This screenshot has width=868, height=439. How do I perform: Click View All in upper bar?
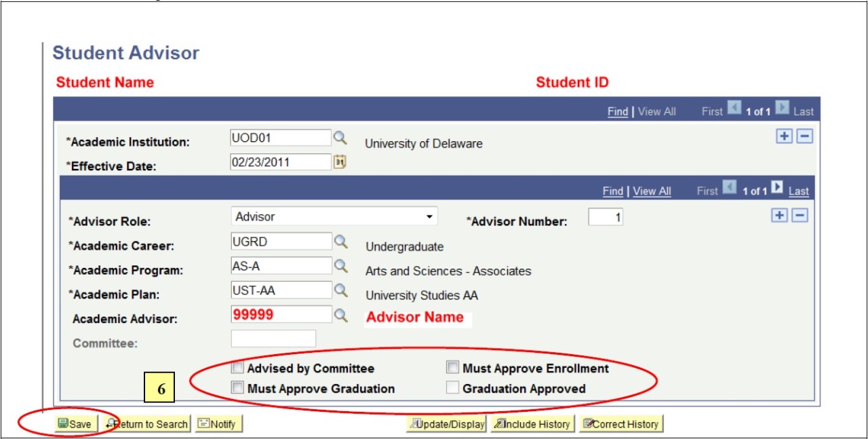click(x=657, y=112)
